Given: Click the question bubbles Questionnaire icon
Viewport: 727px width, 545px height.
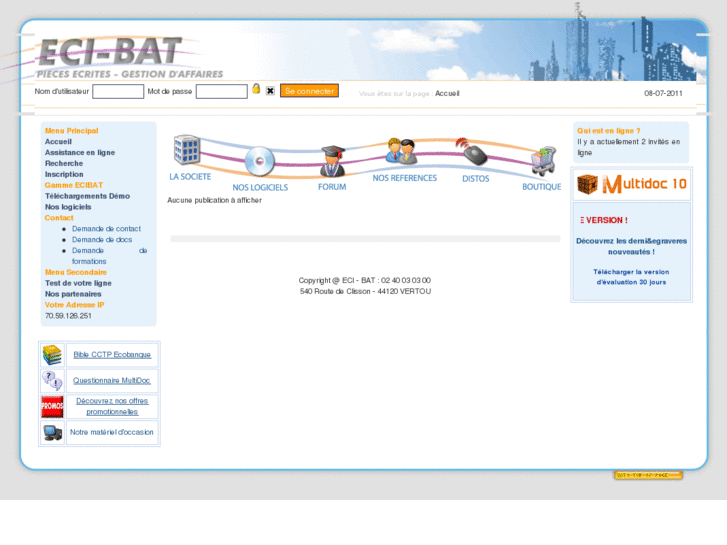Looking at the screenshot, I should (x=52, y=381).
